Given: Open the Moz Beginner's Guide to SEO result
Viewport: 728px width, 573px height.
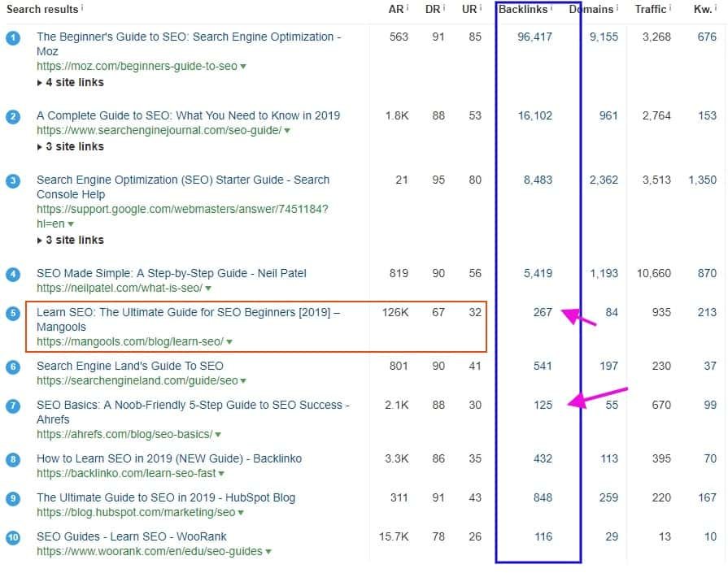Looking at the screenshot, I should click(189, 37).
